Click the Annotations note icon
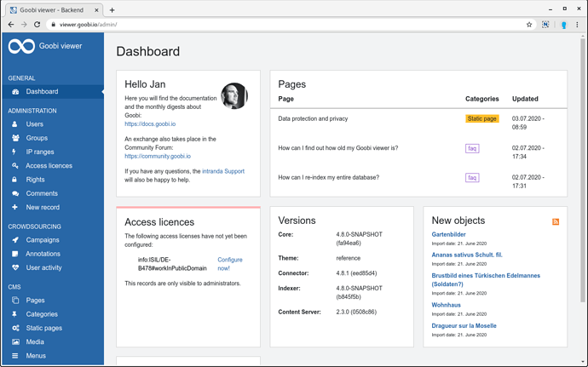 [x=15, y=254]
